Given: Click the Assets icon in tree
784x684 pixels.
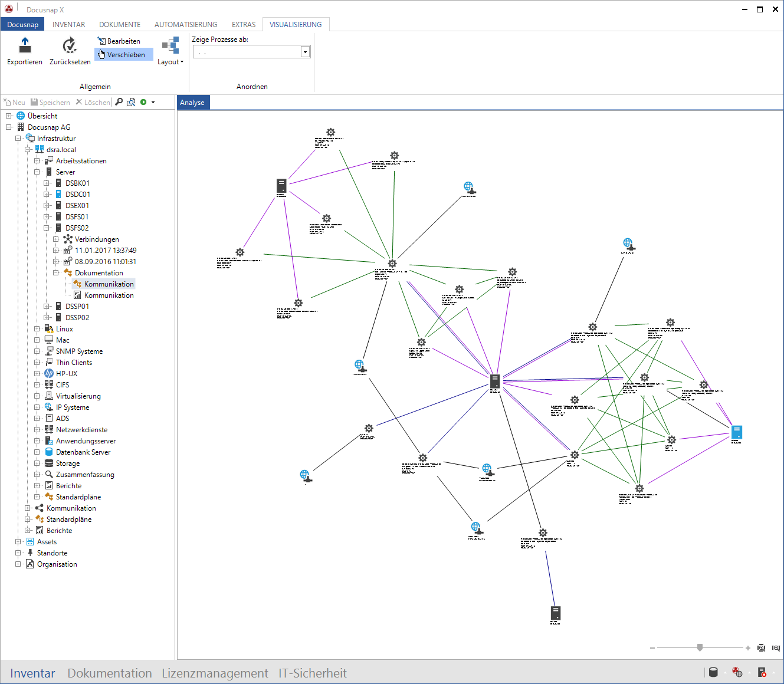Looking at the screenshot, I should click(30, 542).
